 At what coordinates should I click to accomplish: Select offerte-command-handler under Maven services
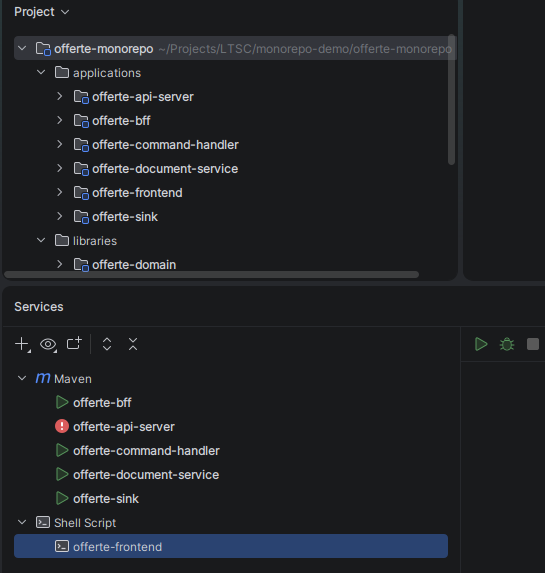point(146,451)
